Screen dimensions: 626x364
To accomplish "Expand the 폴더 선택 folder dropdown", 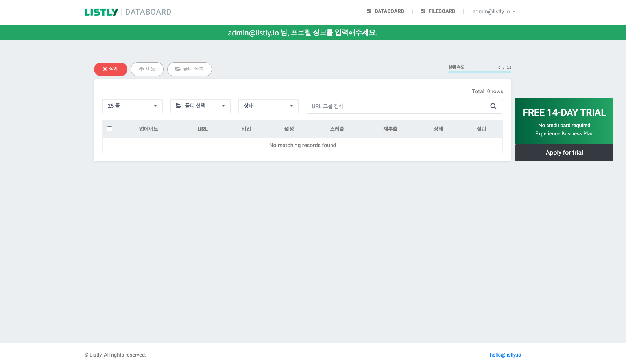I will [x=200, y=106].
